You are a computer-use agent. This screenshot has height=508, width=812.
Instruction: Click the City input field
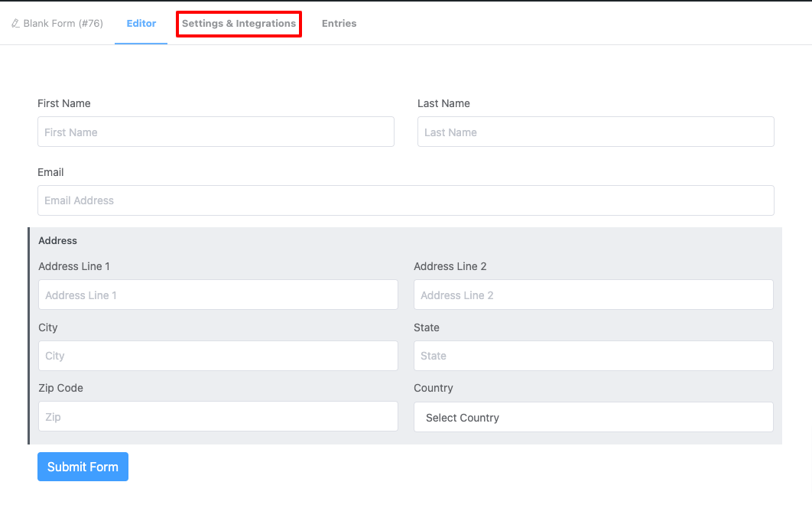coord(218,356)
